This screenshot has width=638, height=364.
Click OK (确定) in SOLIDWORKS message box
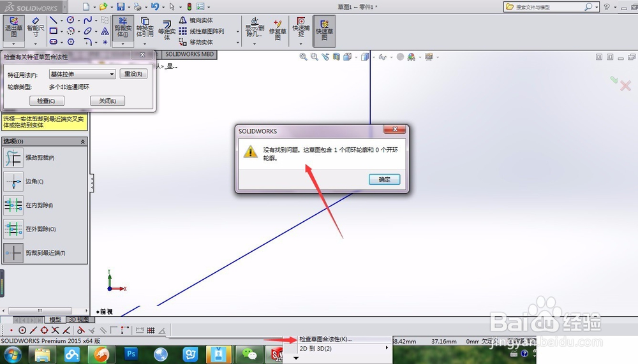tap(385, 179)
